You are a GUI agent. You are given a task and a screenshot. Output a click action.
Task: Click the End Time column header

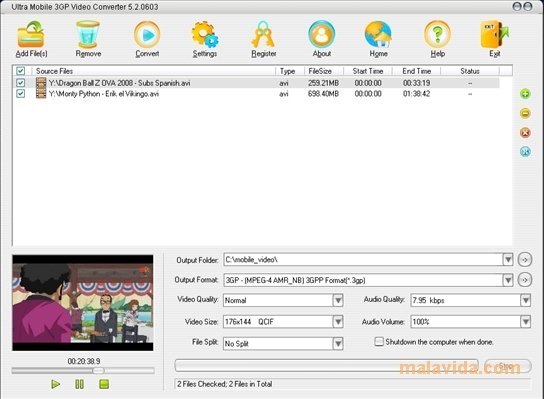(416, 71)
